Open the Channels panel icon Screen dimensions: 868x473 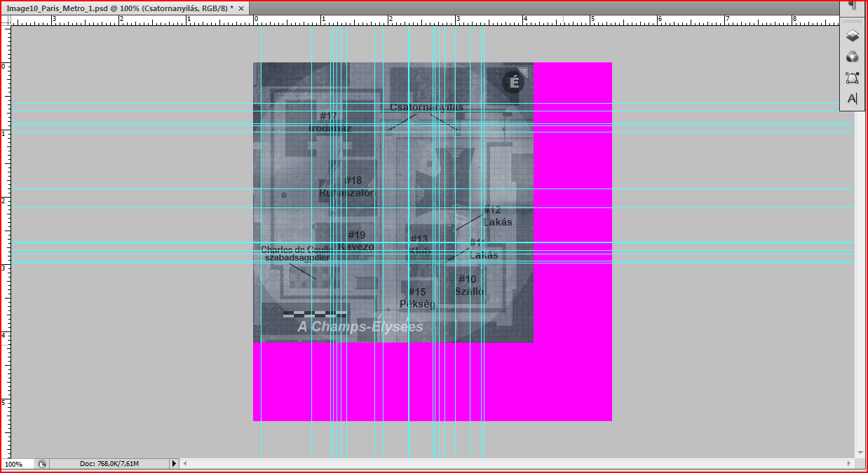pos(852,57)
